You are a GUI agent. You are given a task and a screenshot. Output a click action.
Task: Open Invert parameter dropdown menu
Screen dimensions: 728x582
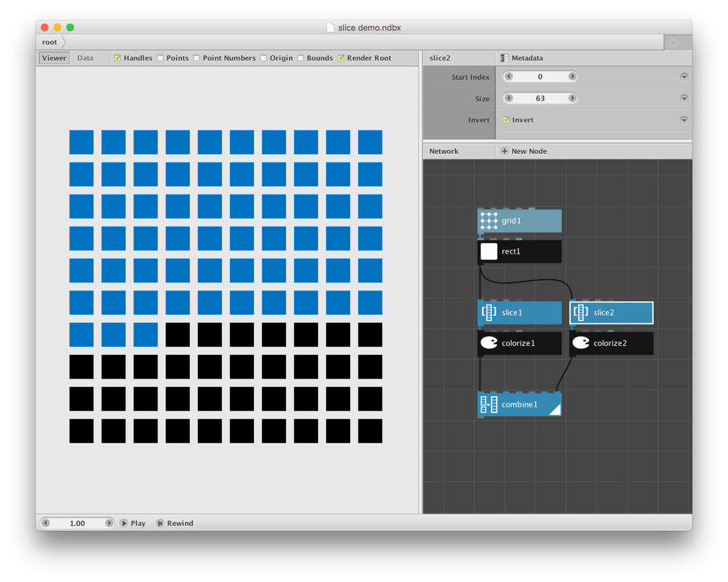click(x=684, y=120)
